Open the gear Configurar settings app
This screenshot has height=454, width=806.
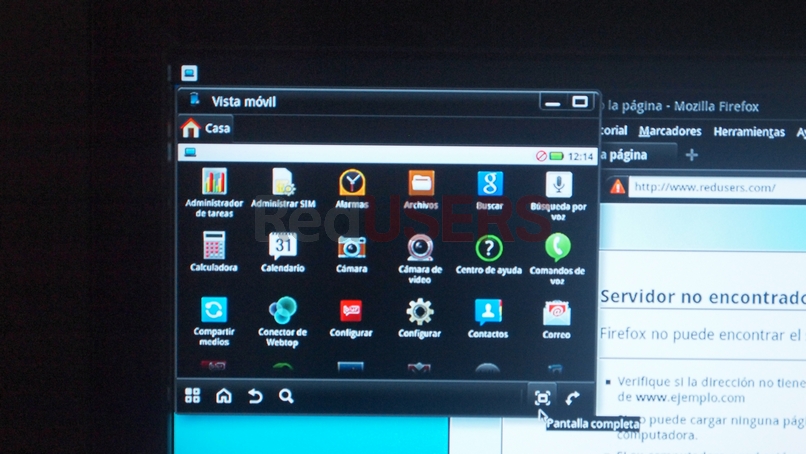tap(419, 318)
